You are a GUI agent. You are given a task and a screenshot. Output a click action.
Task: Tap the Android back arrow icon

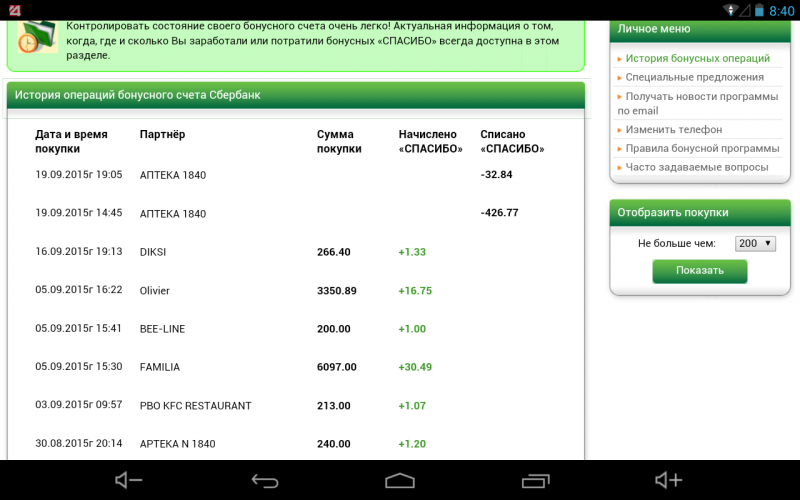[265, 481]
